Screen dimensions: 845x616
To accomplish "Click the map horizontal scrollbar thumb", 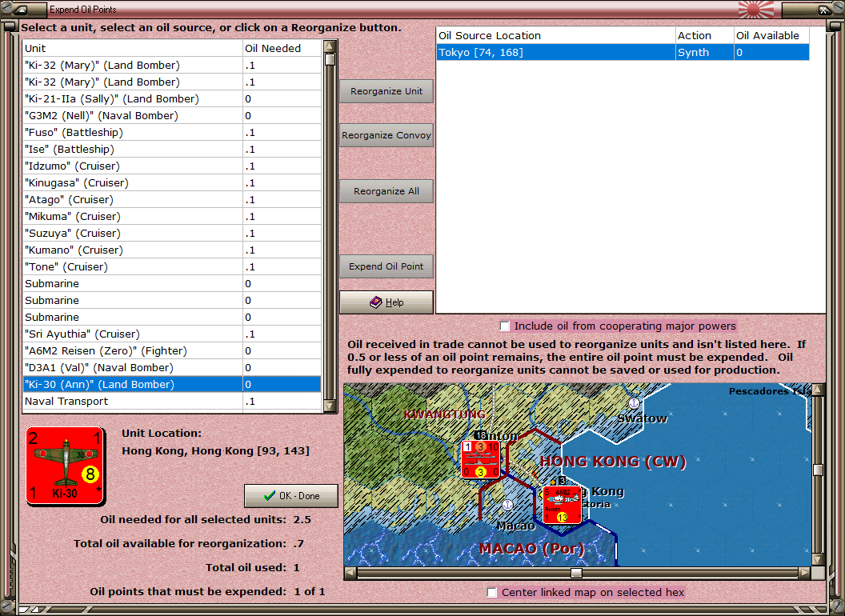I will [577, 572].
